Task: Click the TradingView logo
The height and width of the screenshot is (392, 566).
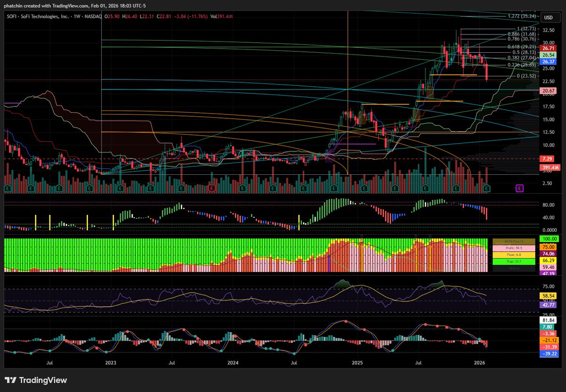Action: 36,380
